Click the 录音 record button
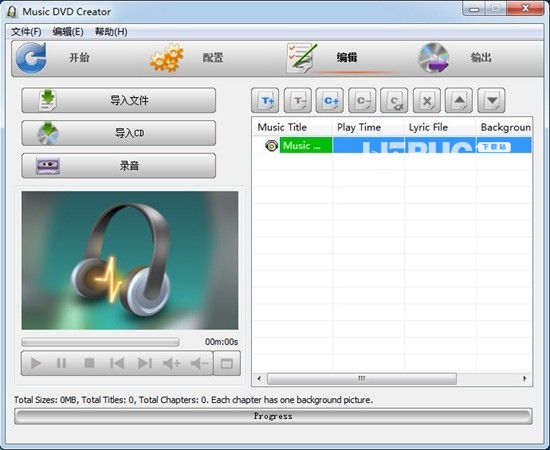550x450 pixels. [119, 166]
